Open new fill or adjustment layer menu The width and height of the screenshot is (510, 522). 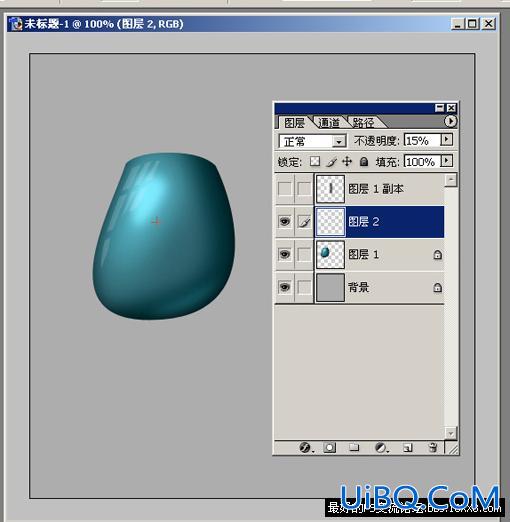click(381, 447)
